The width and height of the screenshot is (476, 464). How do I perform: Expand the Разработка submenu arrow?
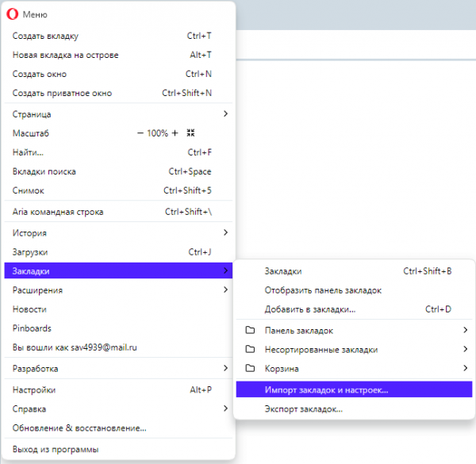225,368
